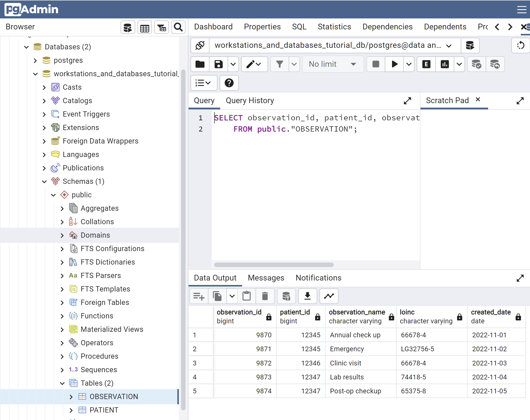This screenshot has height=420, width=530.
Task: Collapse the Tables (2) tree node
Action: tap(62, 383)
